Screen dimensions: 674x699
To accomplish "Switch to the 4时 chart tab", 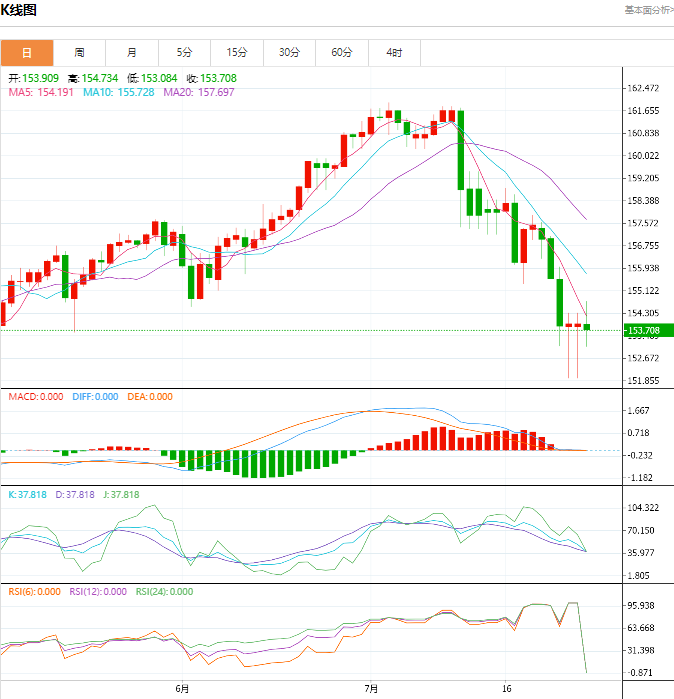I will (394, 53).
